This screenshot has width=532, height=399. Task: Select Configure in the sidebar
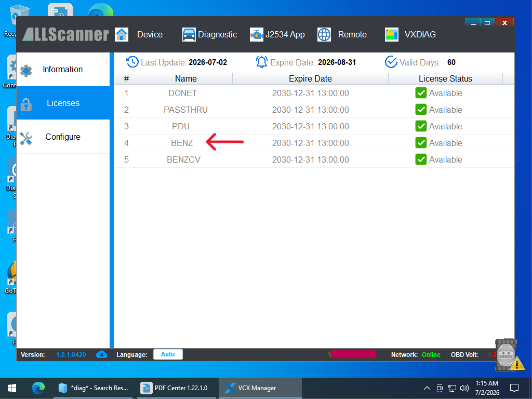coord(63,137)
